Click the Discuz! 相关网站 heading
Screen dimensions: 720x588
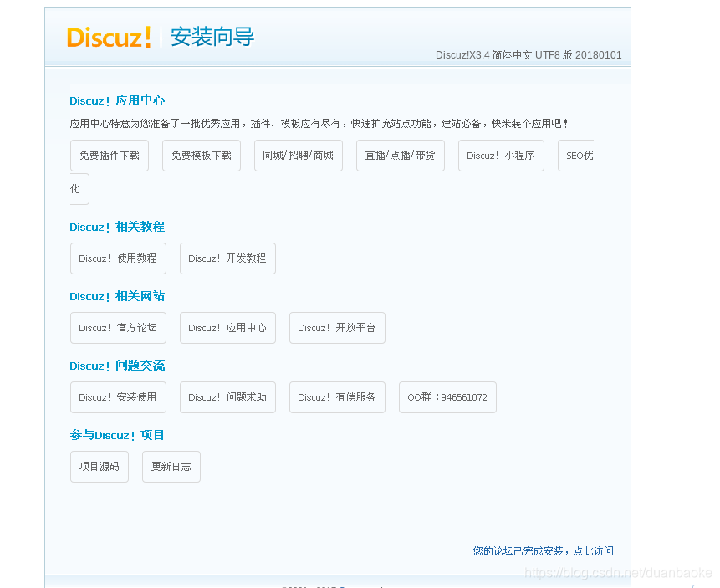click(x=117, y=296)
